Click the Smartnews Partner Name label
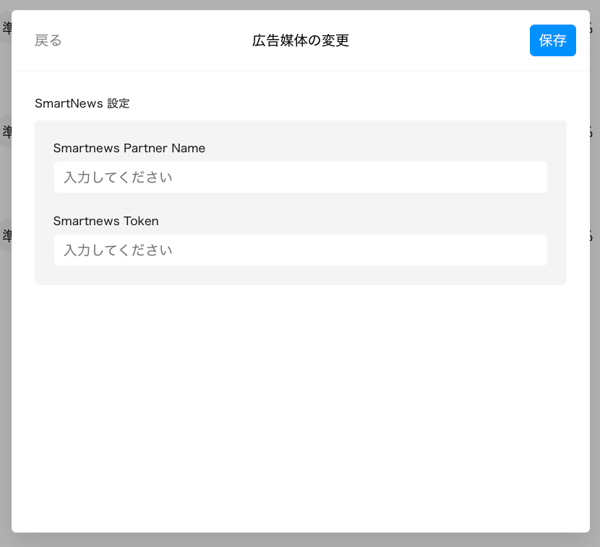This screenshot has width=600, height=547. pyautogui.click(x=129, y=148)
